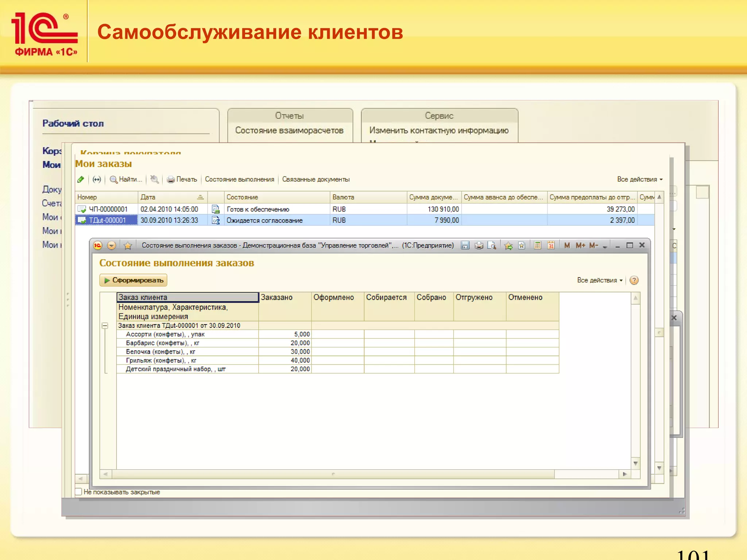Select the Белочка (конфеты) row

(338, 352)
